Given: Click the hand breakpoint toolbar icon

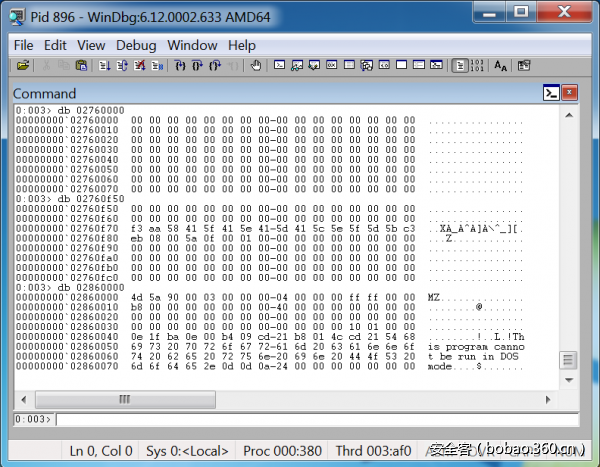Looking at the screenshot, I should 255,66.
